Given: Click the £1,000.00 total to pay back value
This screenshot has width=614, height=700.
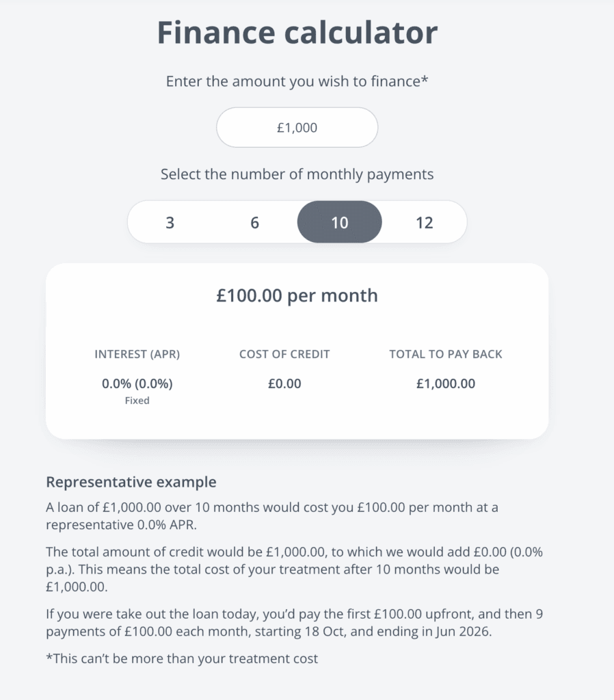Looking at the screenshot, I should point(445,383).
